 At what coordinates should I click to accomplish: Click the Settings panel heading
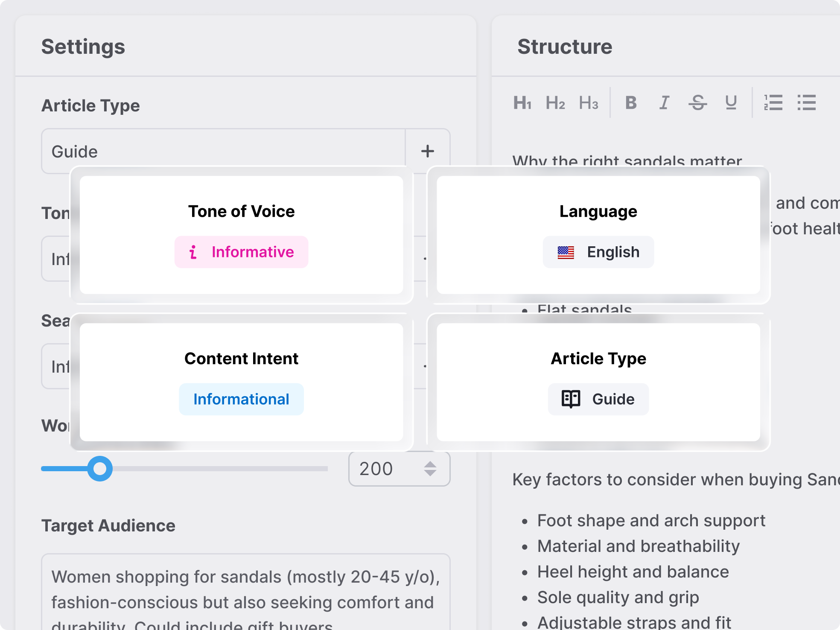click(83, 47)
